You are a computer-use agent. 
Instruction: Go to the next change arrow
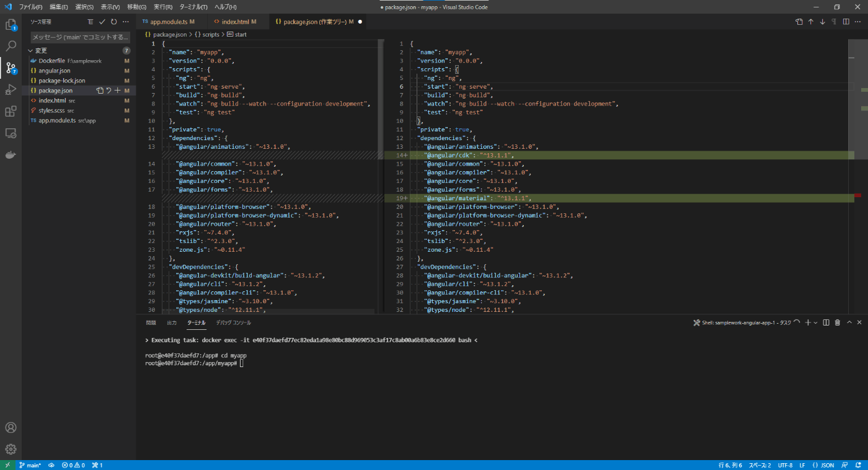(822, 22)
